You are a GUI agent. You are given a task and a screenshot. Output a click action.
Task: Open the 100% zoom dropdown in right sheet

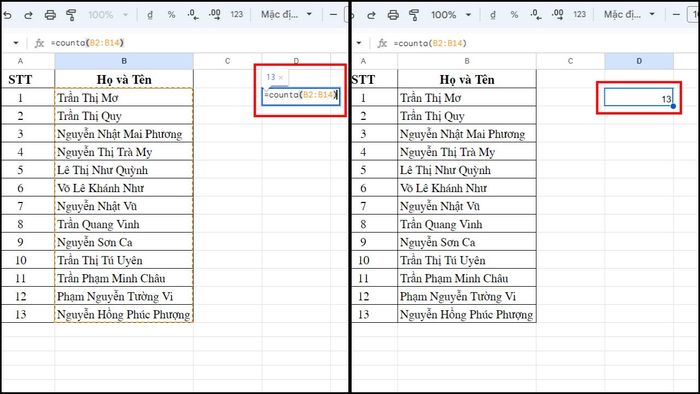[451, 15]
